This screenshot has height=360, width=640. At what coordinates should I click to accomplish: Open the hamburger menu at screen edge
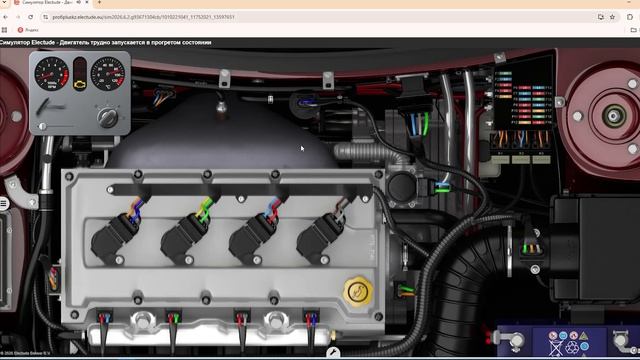(4, 203)
